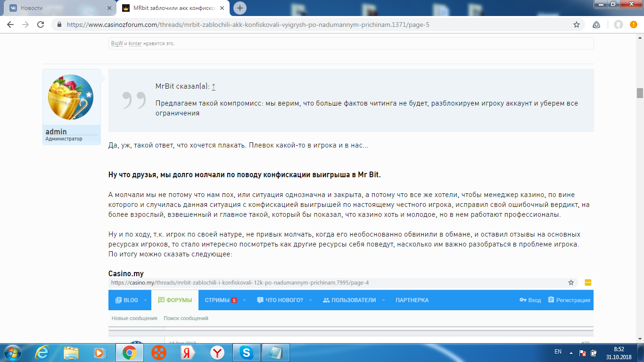The width and height of the screenshot is (644, 362).
Task: Click ЧТО НОВОГО? in embedded menu
Action: (x=280, y=300)
